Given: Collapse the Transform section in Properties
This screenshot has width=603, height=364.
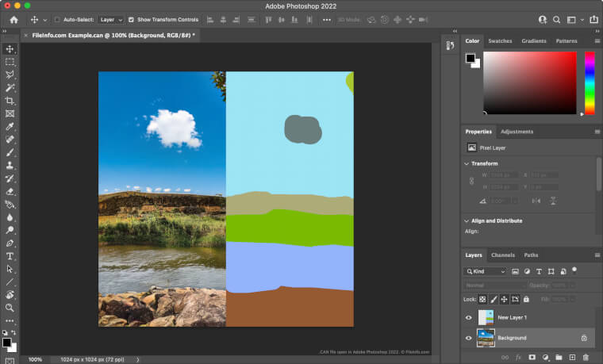Looking at the screenshot, I should coord(467,163).
